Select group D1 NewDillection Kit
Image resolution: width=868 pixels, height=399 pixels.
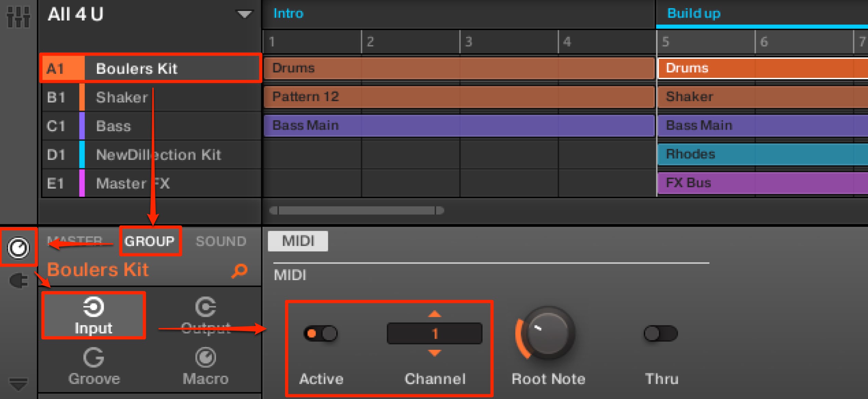point(151,154)
